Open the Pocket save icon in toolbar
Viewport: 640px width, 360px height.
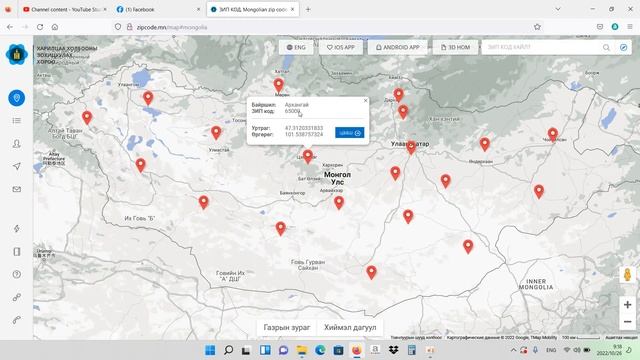(600, 27)
